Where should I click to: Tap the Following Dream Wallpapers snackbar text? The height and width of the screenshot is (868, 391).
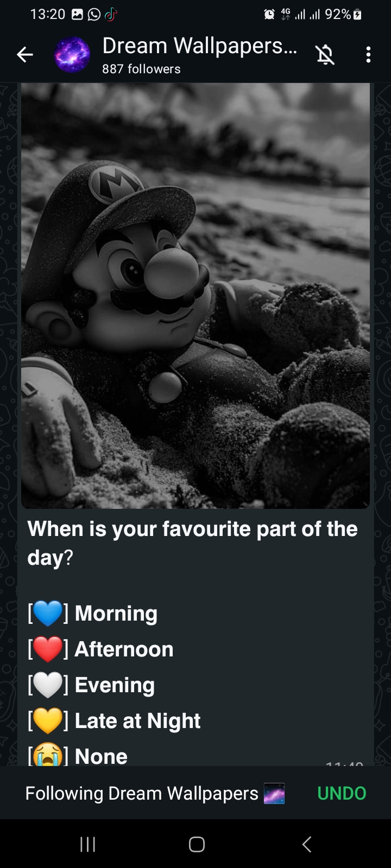point(142,793)
